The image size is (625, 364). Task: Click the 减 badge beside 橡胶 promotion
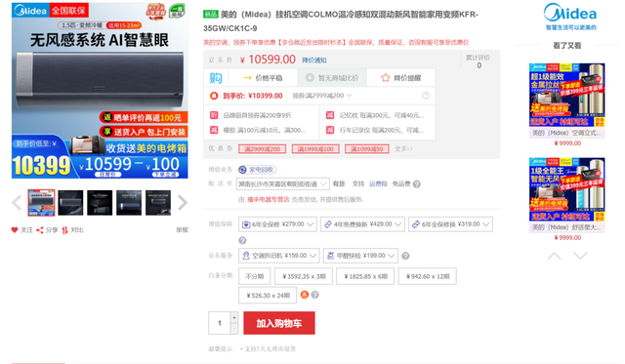pos(214,130)
